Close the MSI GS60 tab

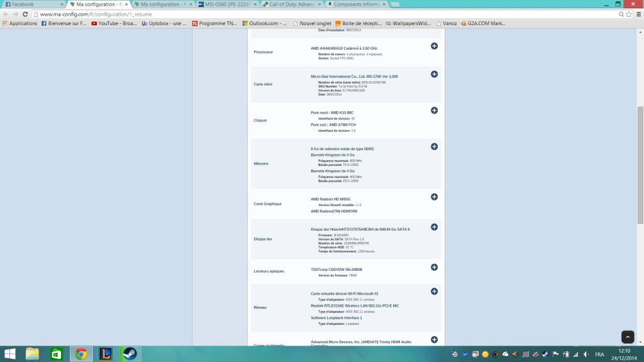point(255,4)
